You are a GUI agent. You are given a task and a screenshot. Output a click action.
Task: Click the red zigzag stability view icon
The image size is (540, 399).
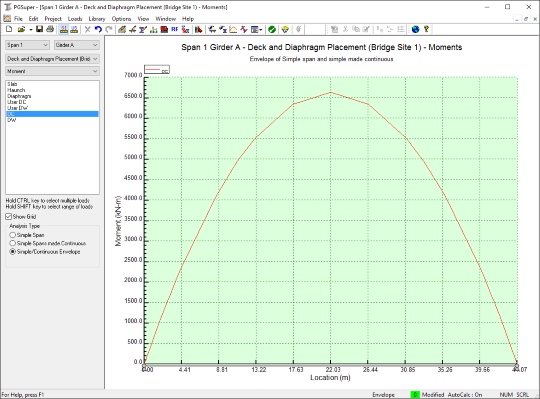click(x=244, y=29)
